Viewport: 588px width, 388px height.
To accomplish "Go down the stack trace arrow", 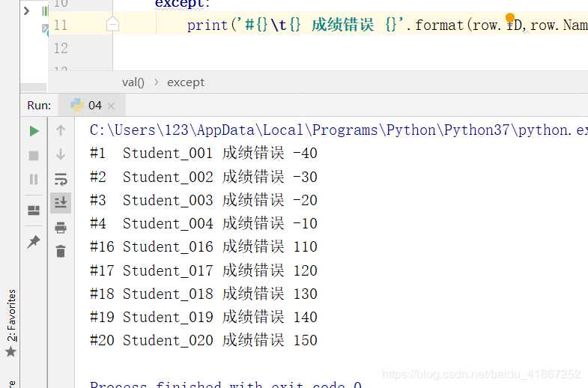I will pyautogui.click(x=61, y=154).
